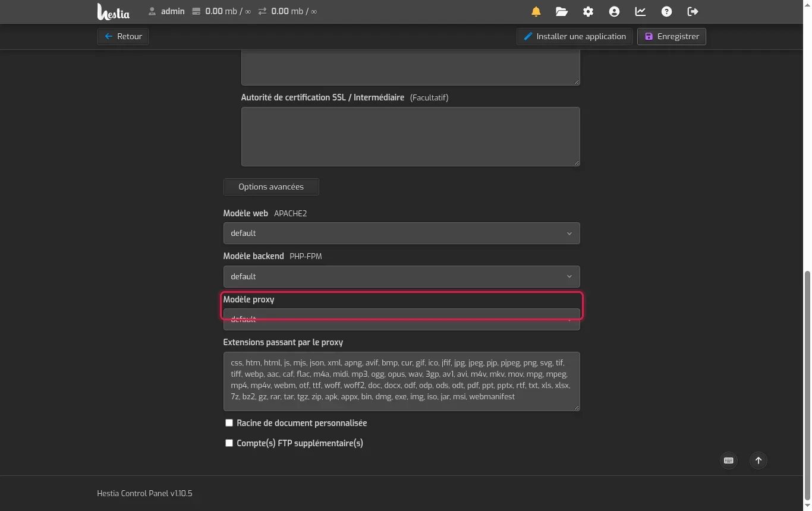The width and height of the screenshot is (812, 511).
Task: Click Installer une application button
Action: (574, 36)
